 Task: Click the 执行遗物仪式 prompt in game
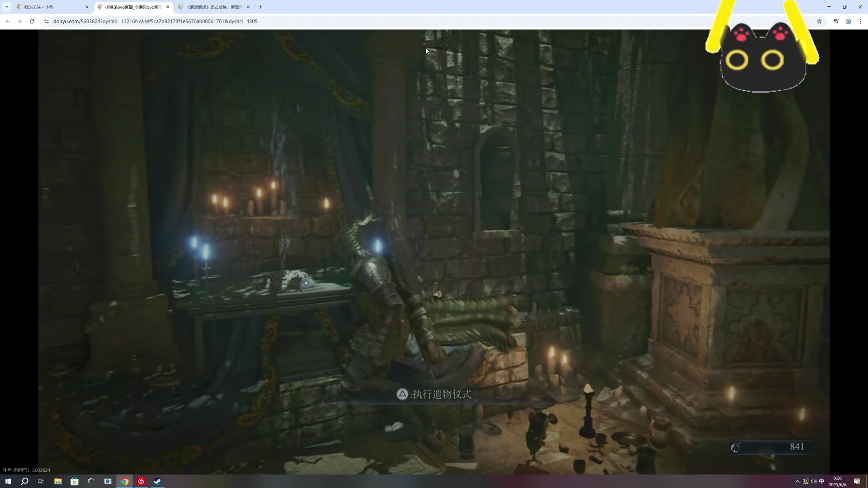click(434, 394)
